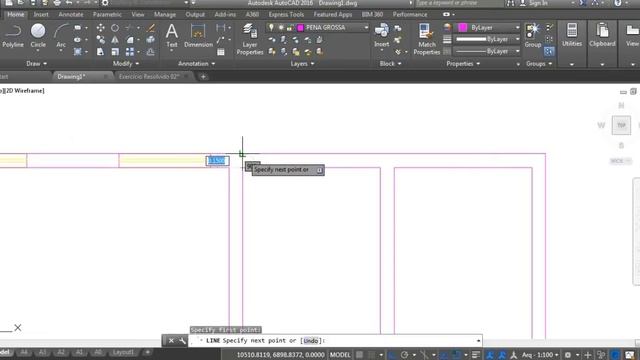Image resolution: width=640 pixels, height=360 pixels.
Task: Click the magenta object color swatch in Properties
Action: 462,27
